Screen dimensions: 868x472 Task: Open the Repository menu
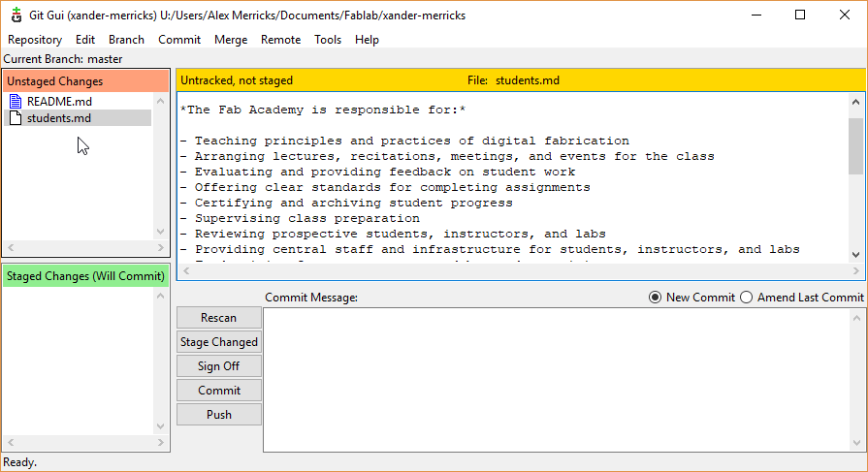click(x=35, y=40)
